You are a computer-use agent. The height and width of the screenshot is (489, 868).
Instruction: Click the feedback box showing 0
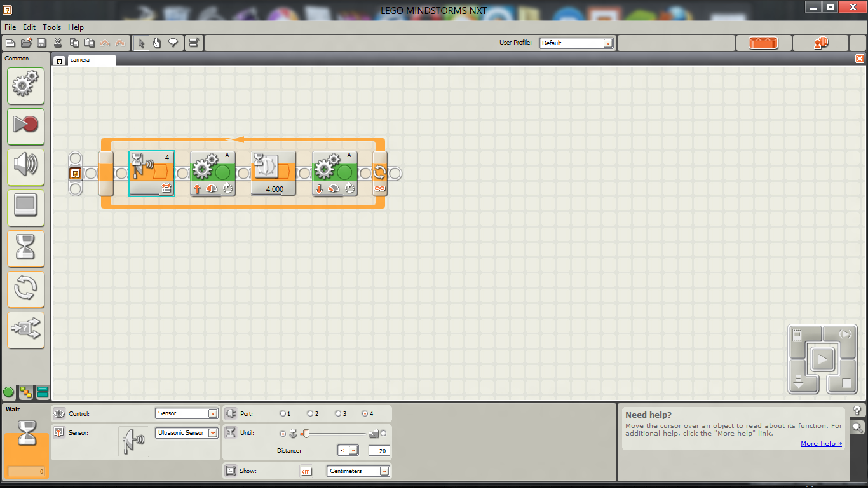(x=26, y=472)
